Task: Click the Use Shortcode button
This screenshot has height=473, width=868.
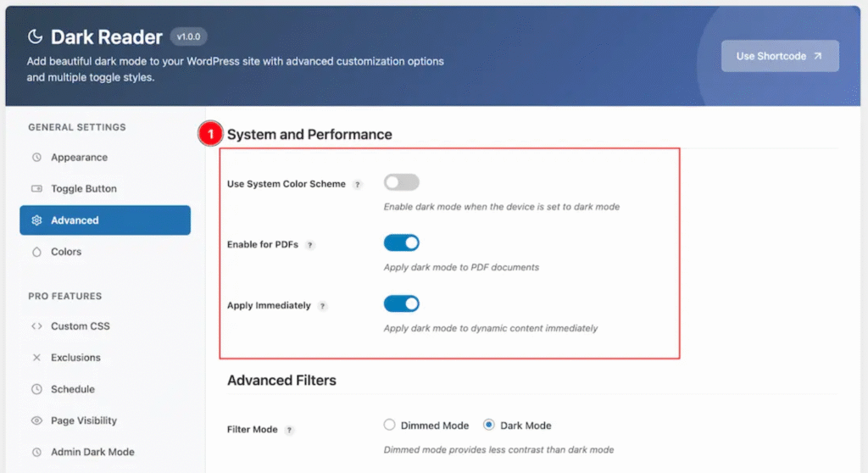Action: [780, 56]
